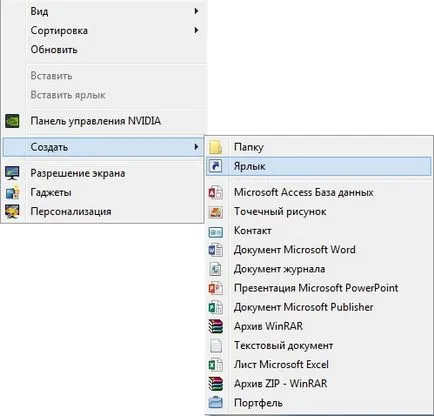Image resolution: width=434 pixels, height=416 pixels.
Task: Choose Обновить from the context menu
Action: 104,50
